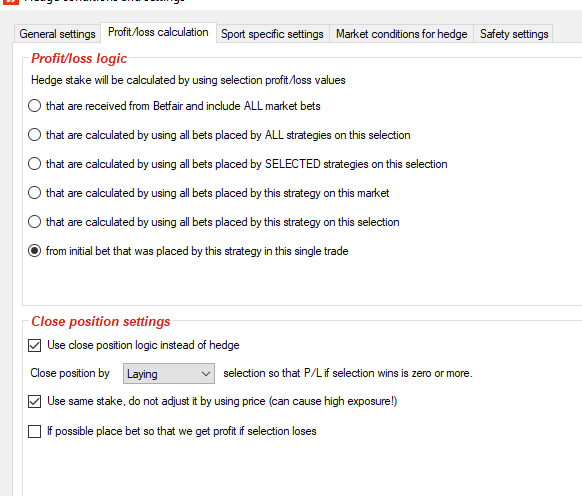Choose SELECTED strategies on this selection option
This screenshot has width=582, height=496.
coord(35,164)
